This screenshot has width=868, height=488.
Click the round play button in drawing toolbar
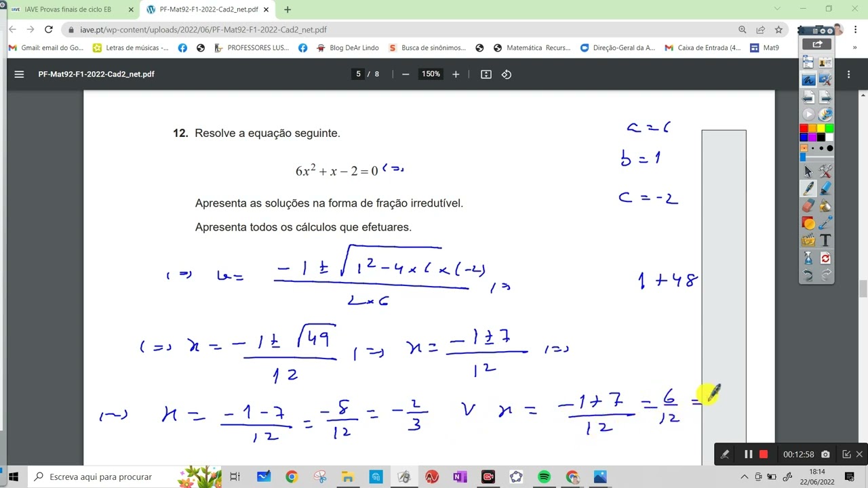pyautogui.click(x=808, y=115)
